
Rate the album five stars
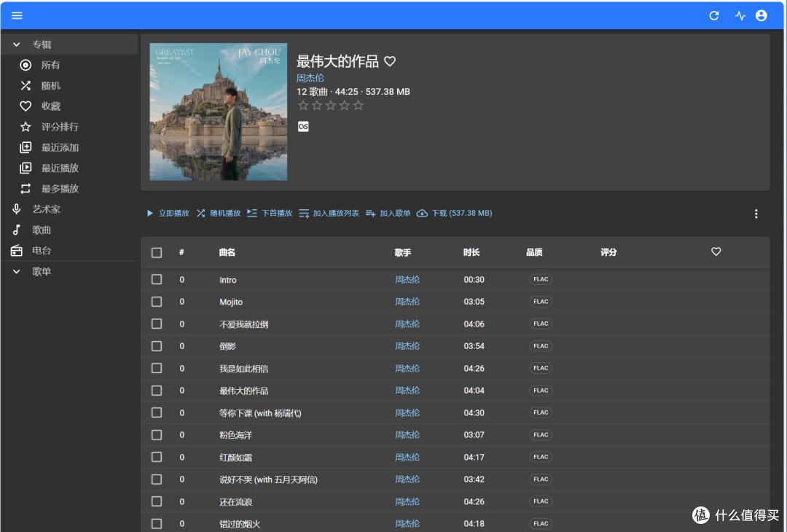[x=358, y=106]
